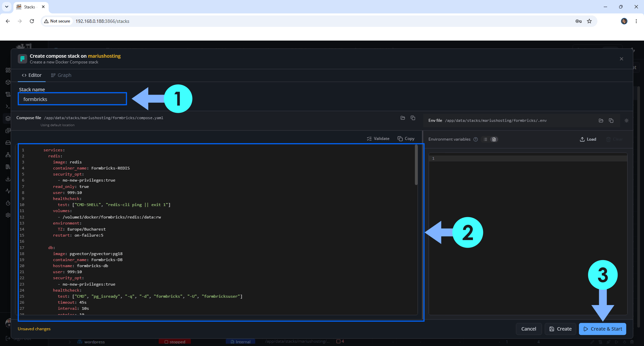The height and width of the screenshot is (346, 644).
Task: Reload the browser page
Action: [32, 21]
